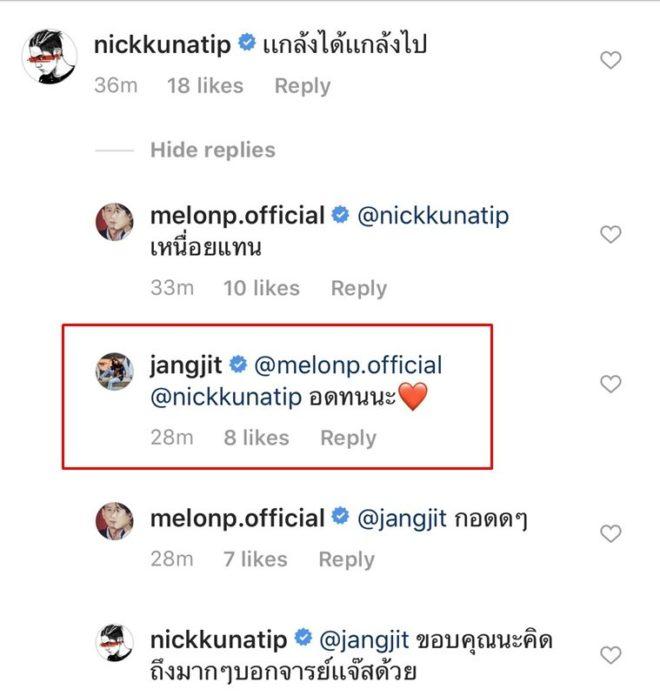Viewport: 660px width, 696px height.
Task: Like nickkunatip's top comment with heart
Action: 610,61
